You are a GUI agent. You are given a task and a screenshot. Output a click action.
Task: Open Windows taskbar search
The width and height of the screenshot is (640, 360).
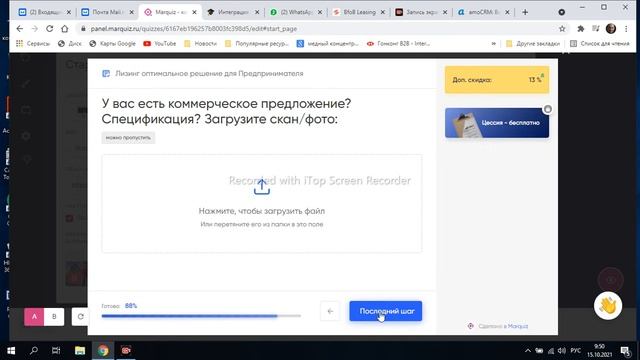click(x=34, y=351)
